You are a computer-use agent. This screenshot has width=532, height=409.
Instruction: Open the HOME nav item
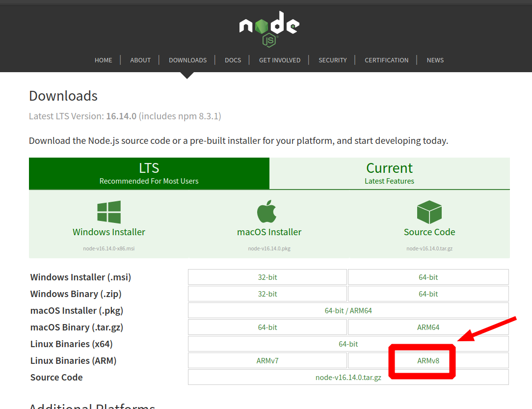point(103,60)
